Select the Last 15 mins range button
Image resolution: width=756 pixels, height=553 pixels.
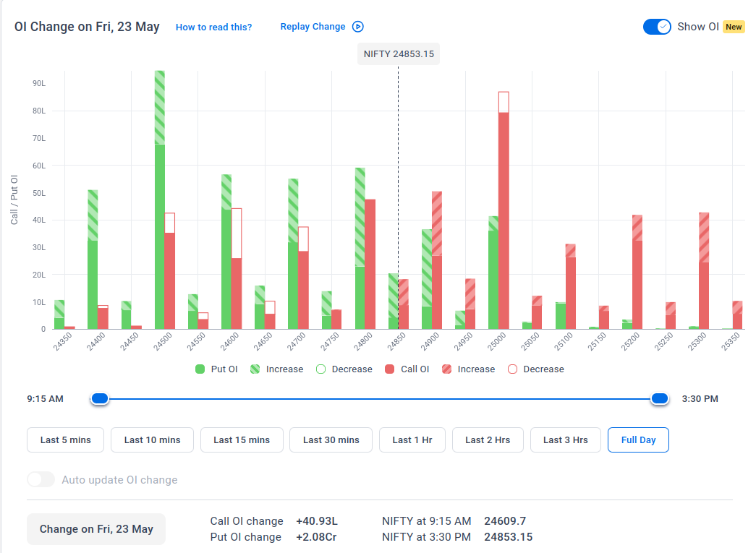242,440
